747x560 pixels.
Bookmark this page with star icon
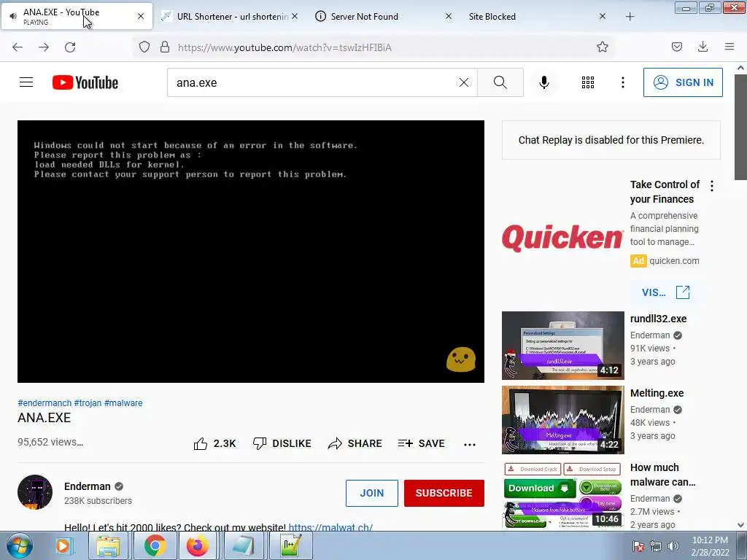602,47
